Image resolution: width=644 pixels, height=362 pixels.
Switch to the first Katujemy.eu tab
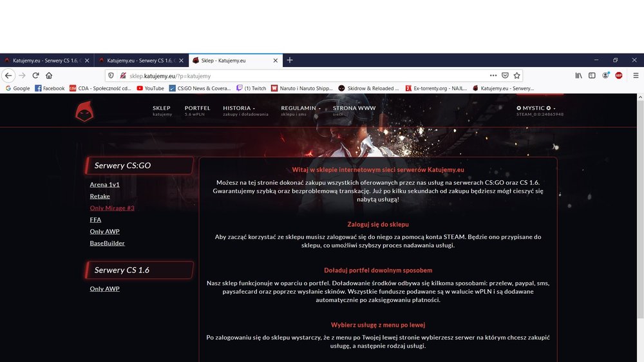pyautogui.click(x=46, y=61)
